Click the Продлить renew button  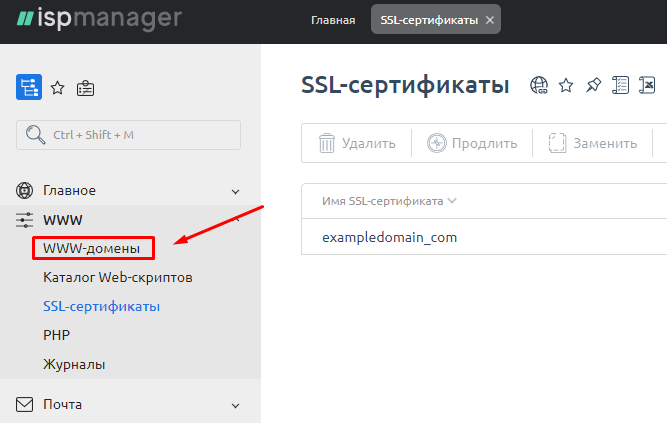click(x=472, y=143)
